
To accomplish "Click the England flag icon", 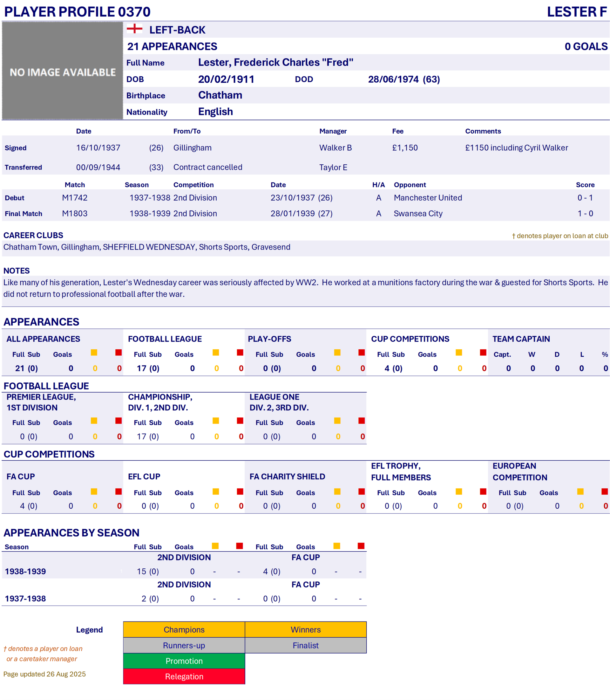I will 134,29.
